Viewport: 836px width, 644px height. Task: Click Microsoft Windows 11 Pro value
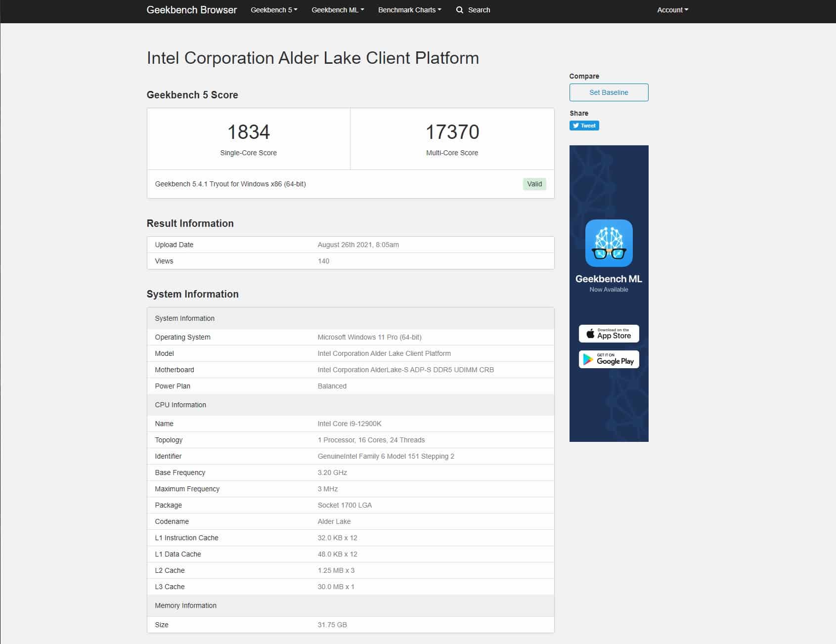point(369,337)
